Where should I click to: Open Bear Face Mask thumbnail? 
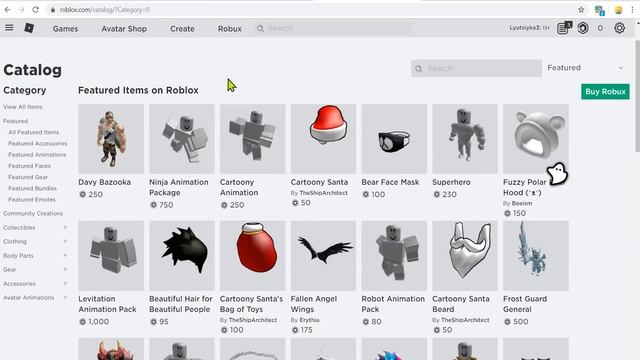(x=394, y=139)
